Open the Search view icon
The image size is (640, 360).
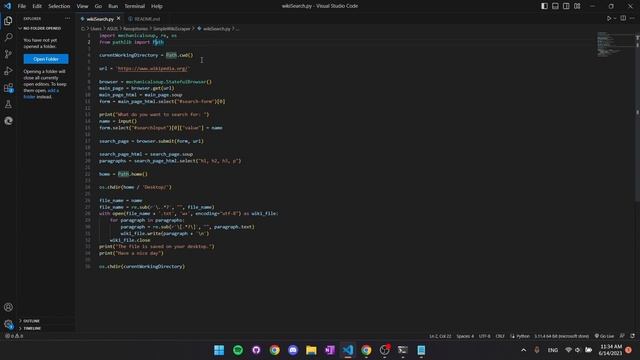pos(8,37)
